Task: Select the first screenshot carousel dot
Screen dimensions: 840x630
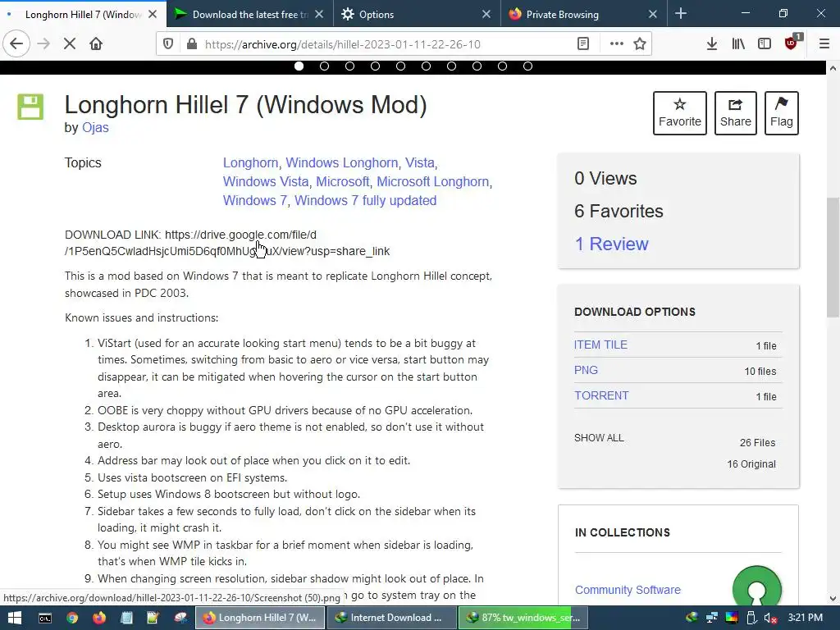Action: coord(299,66)
